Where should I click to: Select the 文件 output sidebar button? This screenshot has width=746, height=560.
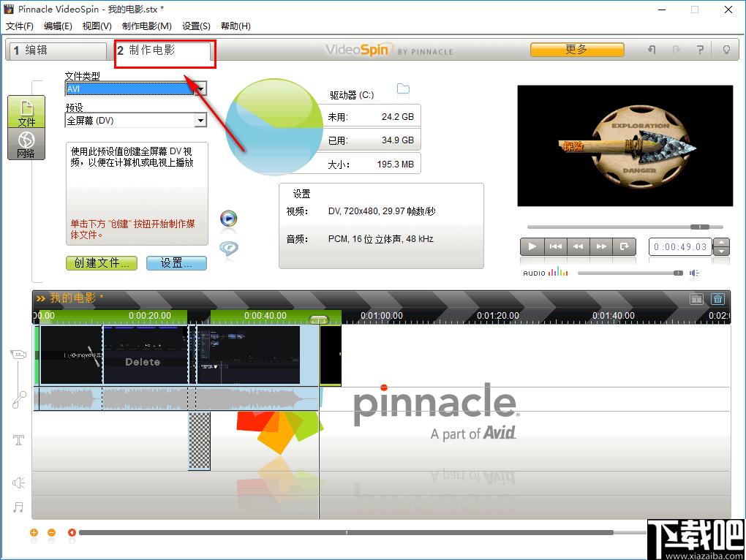coord(26,112)
